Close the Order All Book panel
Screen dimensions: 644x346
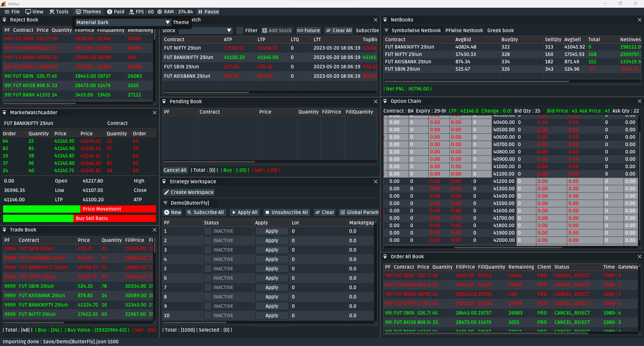tap(640, 257)
